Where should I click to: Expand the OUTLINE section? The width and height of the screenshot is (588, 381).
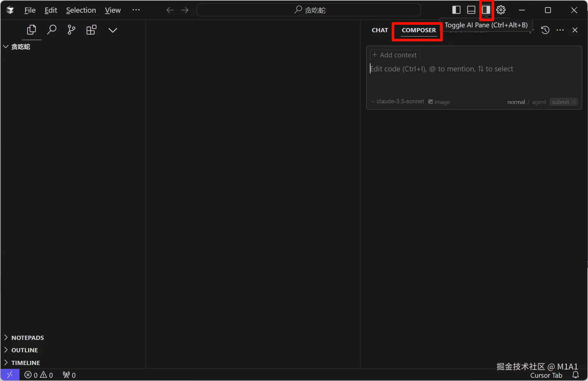[x=73, y=350]
